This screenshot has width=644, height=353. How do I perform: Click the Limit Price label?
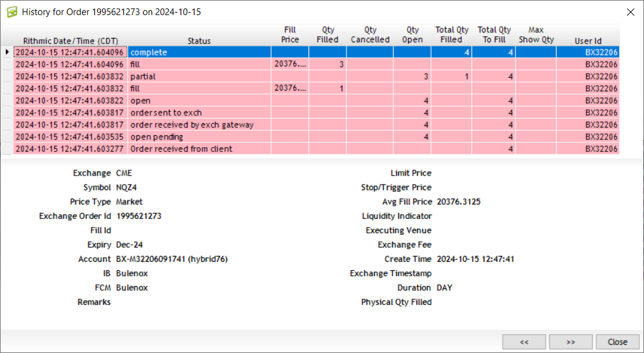pyautogui.click(x=411, y=173)
